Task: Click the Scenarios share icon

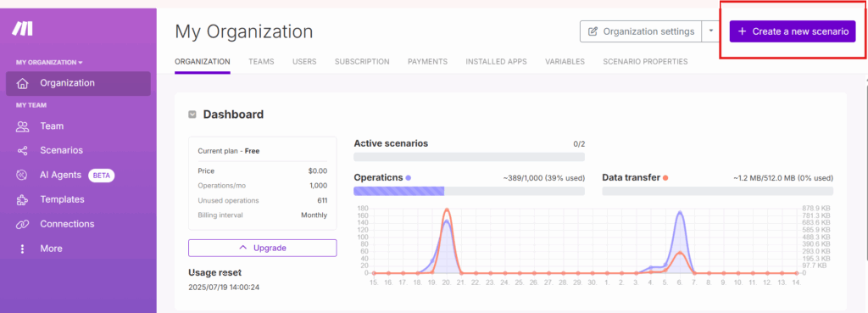Action: click(22, 151)
